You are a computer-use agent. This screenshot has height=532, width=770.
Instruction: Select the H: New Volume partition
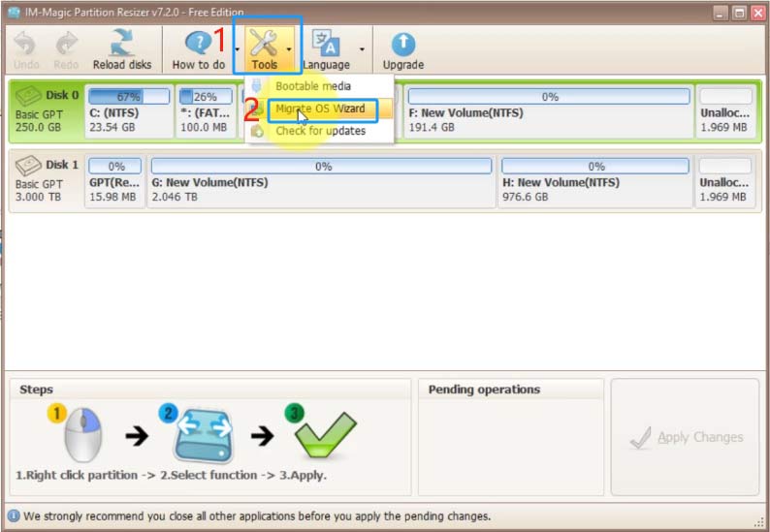click(x=595, y=180)
